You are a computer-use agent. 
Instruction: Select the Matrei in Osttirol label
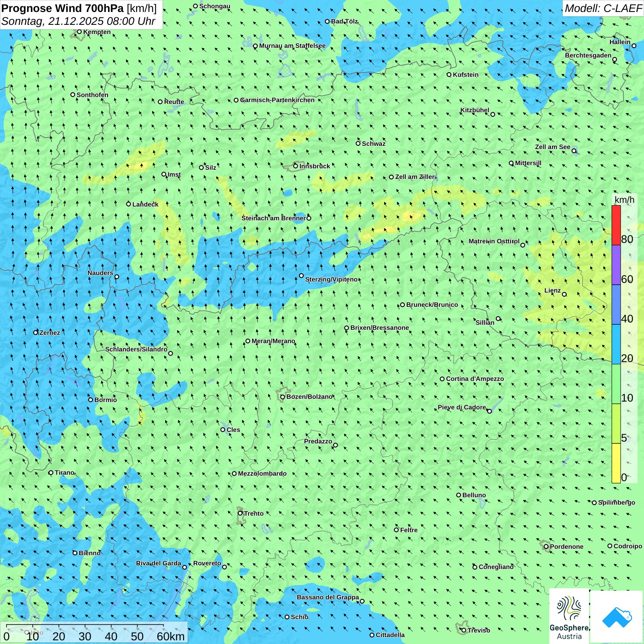(494, 241)
